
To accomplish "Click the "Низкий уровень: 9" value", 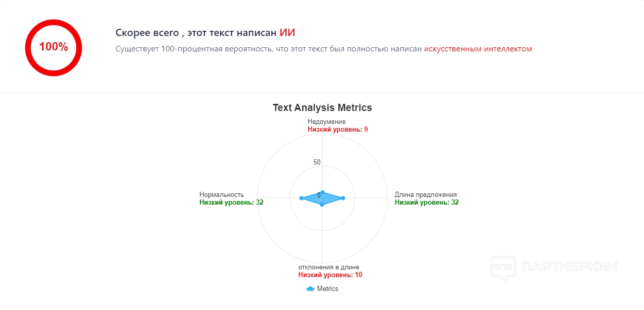I will (338, 130).
